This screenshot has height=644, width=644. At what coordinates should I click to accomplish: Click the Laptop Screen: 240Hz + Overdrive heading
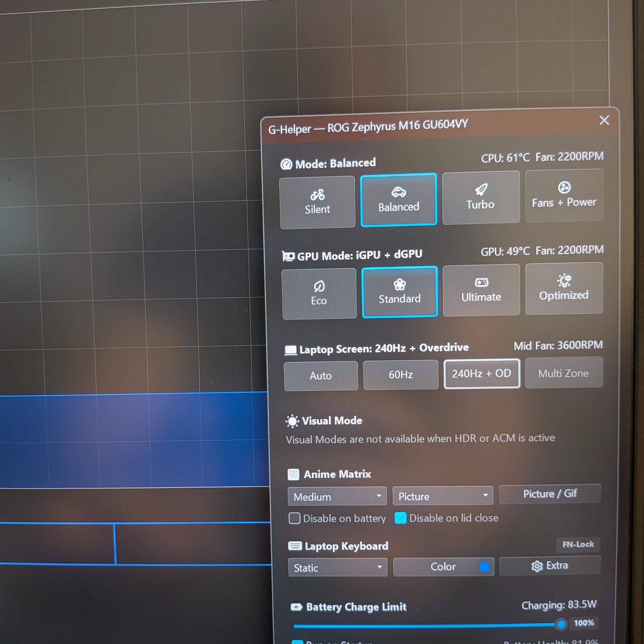coord(384,349)
